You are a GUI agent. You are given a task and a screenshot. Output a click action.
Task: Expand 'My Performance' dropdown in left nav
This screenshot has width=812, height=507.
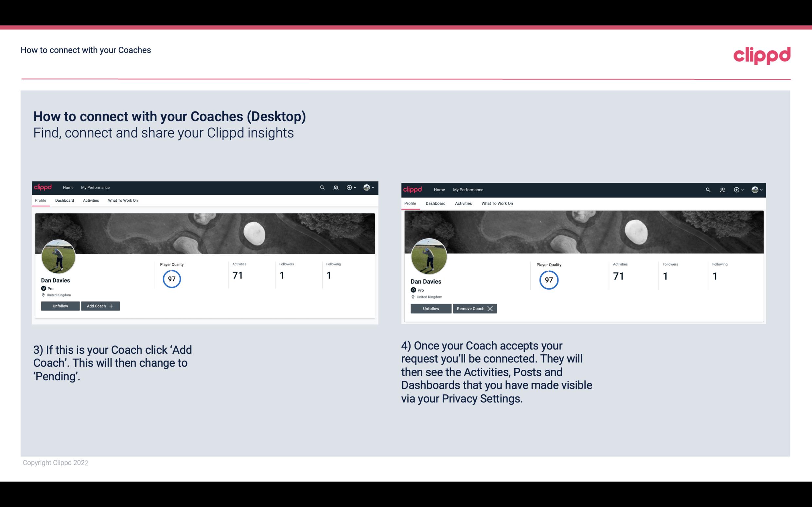[95, 188]
